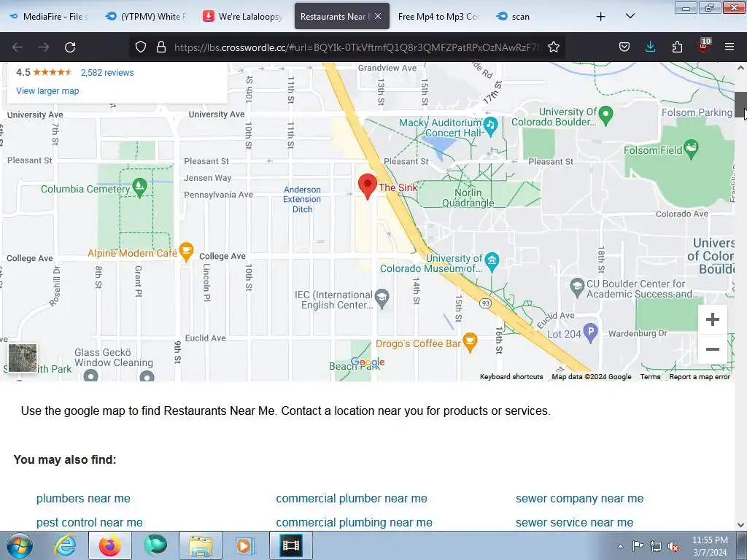Viewport: 747px width, 560px height.
Task: Open the Extensions menu
Action: pyautogui.click(x=677, y=47)
